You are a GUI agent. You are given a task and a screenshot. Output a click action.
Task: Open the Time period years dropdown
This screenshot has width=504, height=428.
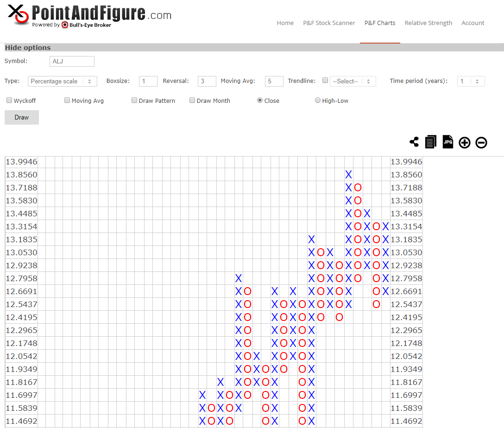(x=471, y=81)
